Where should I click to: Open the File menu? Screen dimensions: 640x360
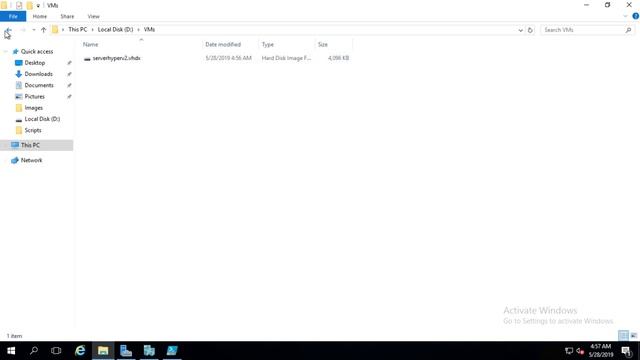tap(13, 16)
